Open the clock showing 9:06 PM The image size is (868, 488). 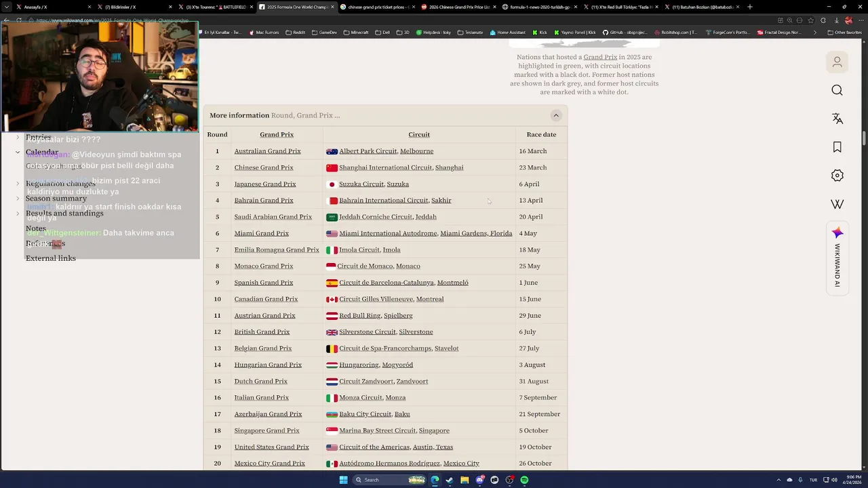tap(852, 480)
